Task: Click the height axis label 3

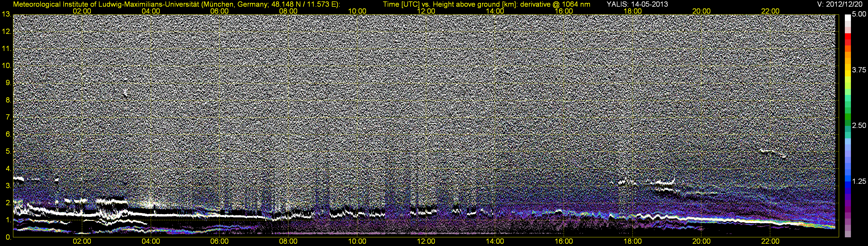Action: point(8,186)
